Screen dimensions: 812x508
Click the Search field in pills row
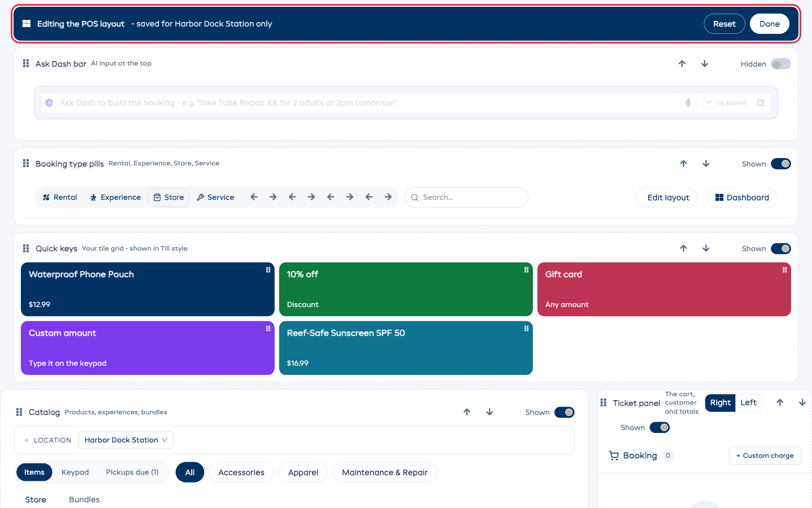point(466,198)
